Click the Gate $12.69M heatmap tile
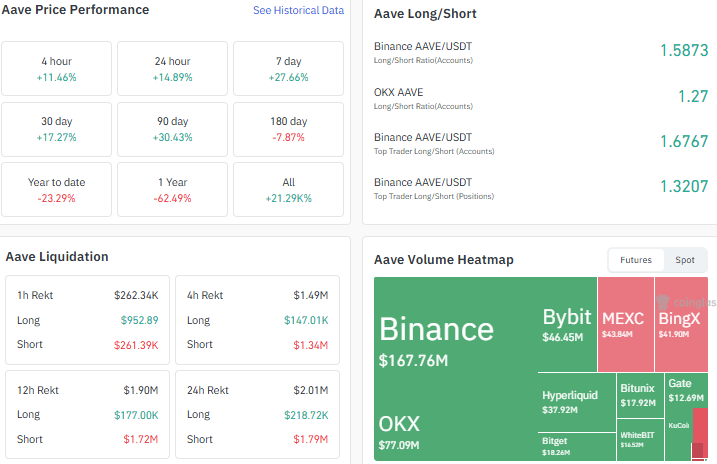Image resolution: width=717 pixels, height=464 pixels. click(686, 390)
